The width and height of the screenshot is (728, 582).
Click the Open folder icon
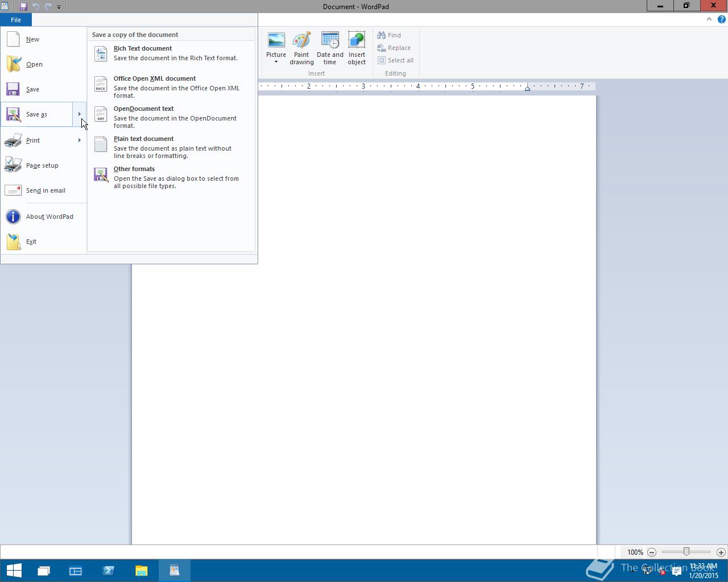click(14, 64)
